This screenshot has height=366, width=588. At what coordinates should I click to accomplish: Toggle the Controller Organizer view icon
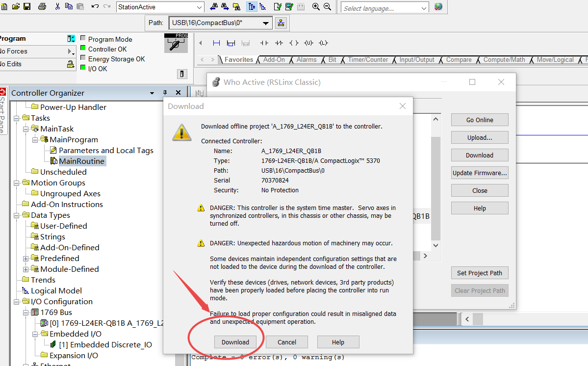click(251, 7)
